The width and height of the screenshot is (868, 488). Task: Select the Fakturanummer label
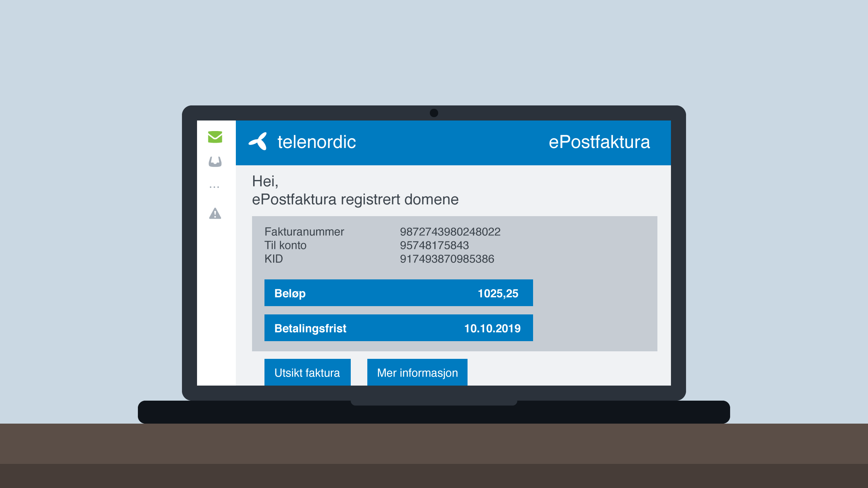pyautogui.click(x=304, y=232)
